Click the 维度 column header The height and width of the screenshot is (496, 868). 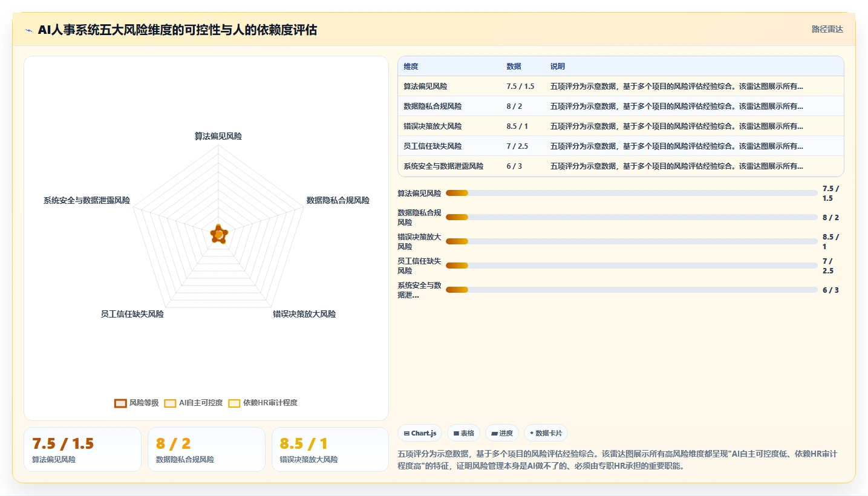click(411, 67)
